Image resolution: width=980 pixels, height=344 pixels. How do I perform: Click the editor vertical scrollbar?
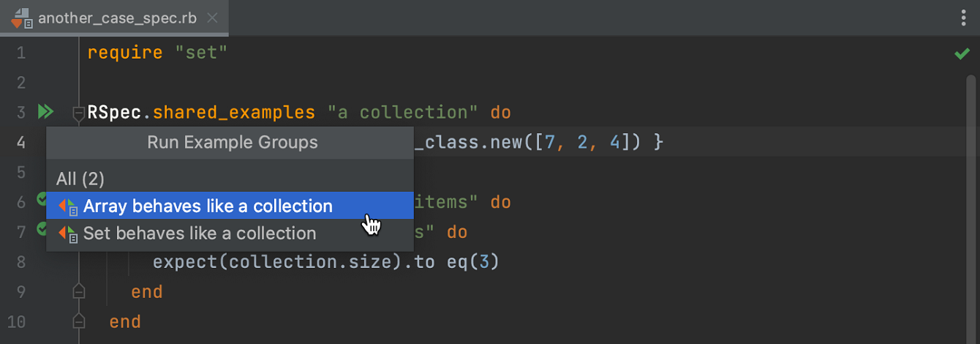tap(971, 183)
